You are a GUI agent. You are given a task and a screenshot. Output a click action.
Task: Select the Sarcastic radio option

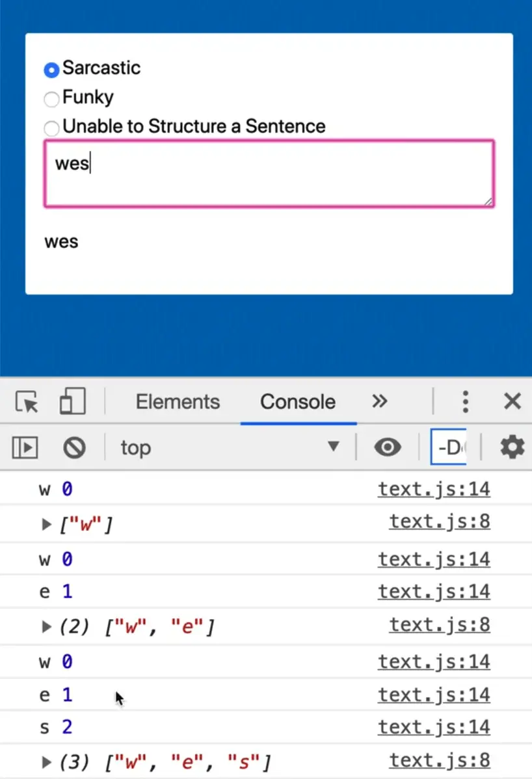click(51, 69)
